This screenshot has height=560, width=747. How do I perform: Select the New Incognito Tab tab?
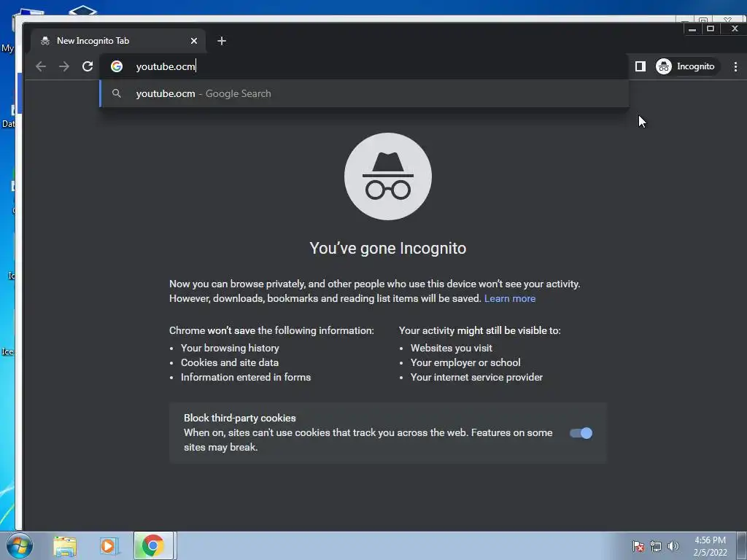[118, 41]
